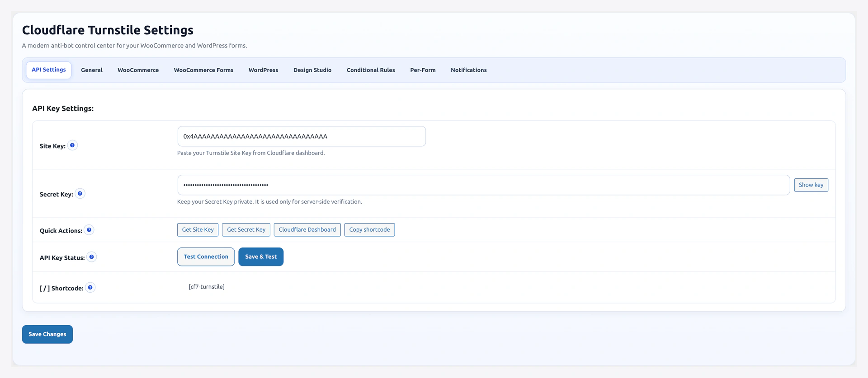The width and height of the screenshot is (868, 378).
Task: Copy shortcode via Copy shortcode button
Action: 369,230
